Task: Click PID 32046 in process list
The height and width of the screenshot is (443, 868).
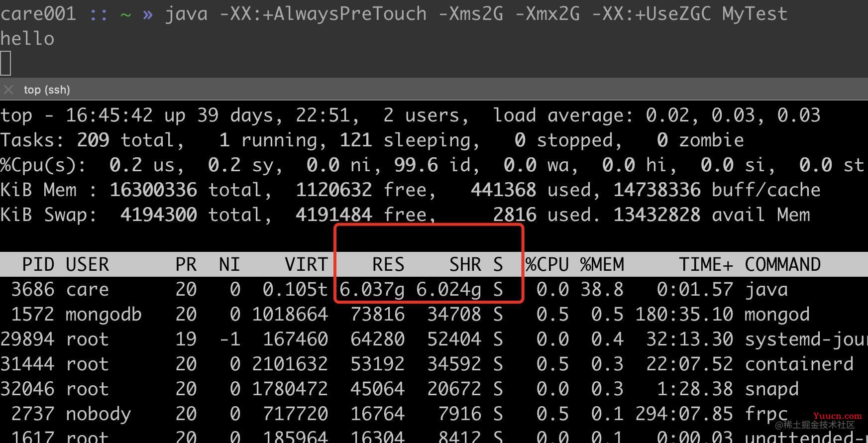Action: click(x=27, y=389)
